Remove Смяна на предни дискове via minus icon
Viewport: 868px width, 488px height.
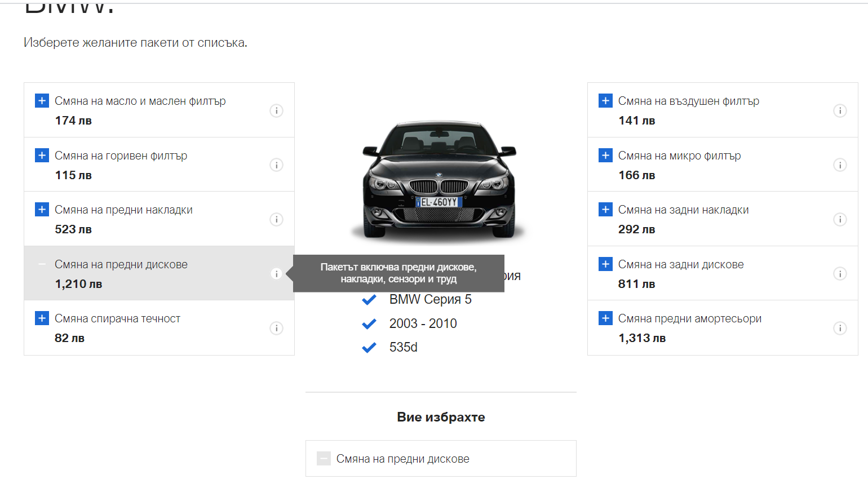(x=42, y=264)
